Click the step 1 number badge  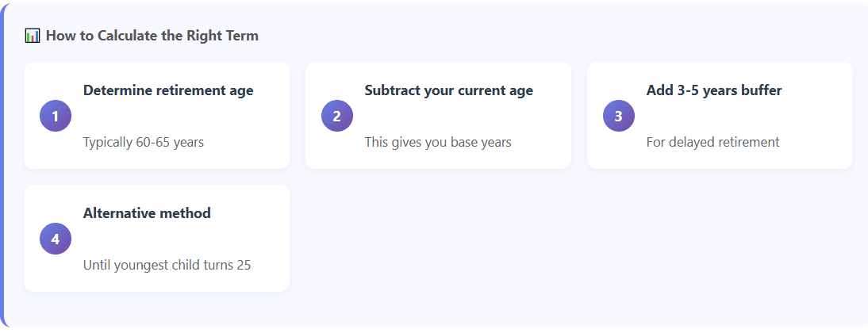[56, 116]
